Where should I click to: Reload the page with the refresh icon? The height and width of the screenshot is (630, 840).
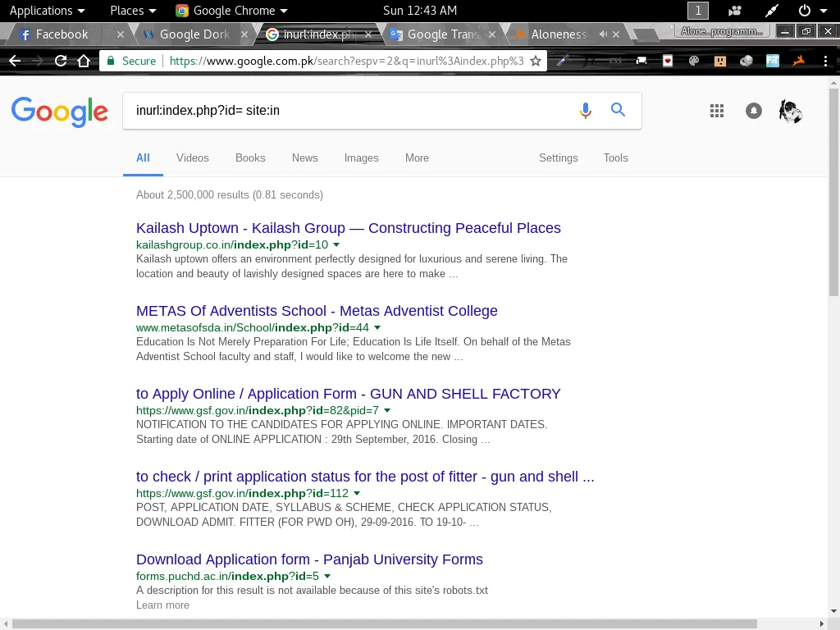click(61, 61)
